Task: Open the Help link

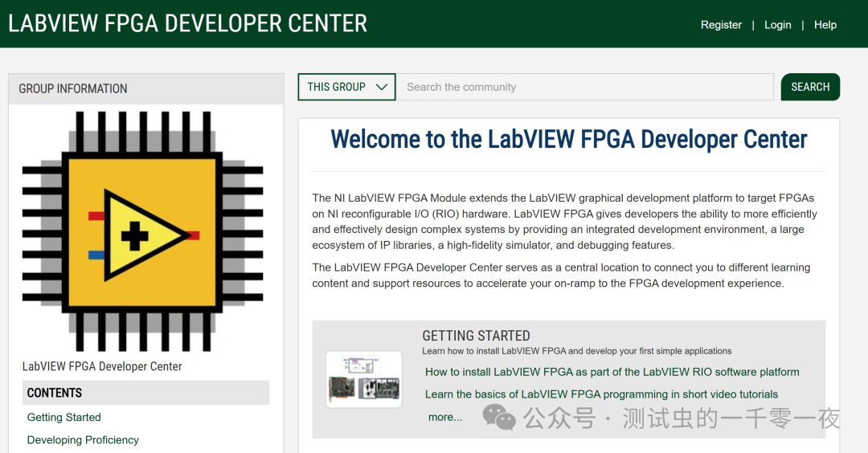Action: [825, 25]
